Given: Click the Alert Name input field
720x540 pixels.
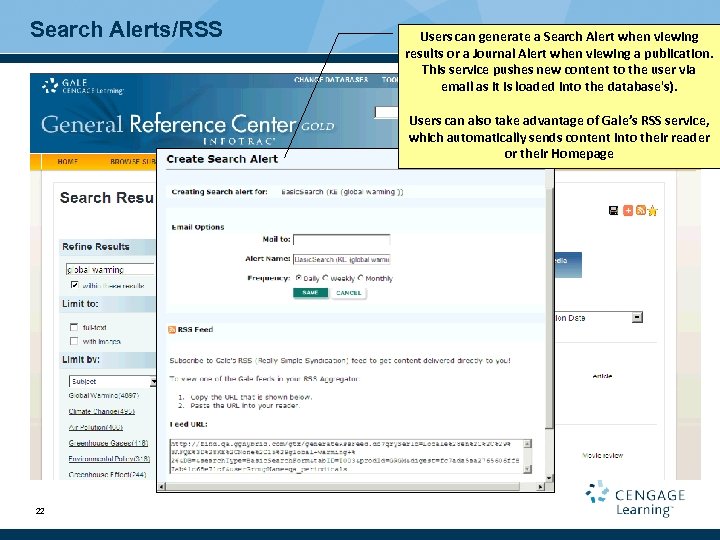Looking at the screenshot, I should pyautogui.click(x=342, y=259).
